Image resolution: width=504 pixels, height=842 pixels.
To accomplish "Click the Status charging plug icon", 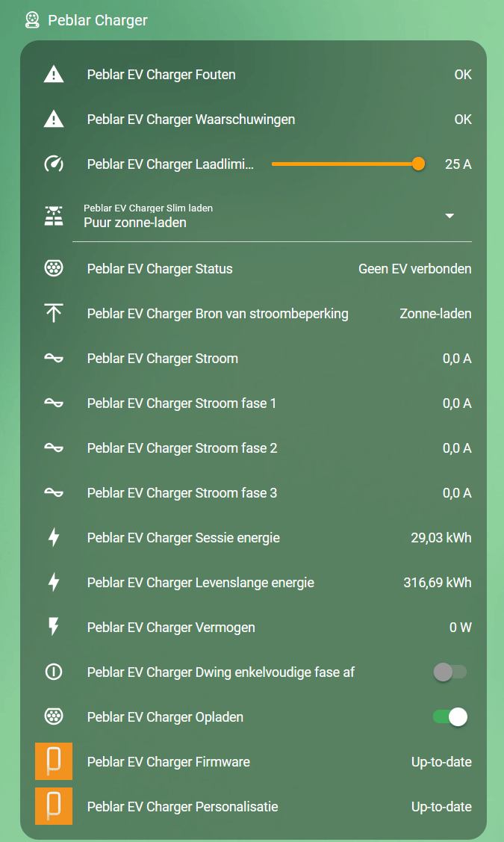I will click(54, 268).
